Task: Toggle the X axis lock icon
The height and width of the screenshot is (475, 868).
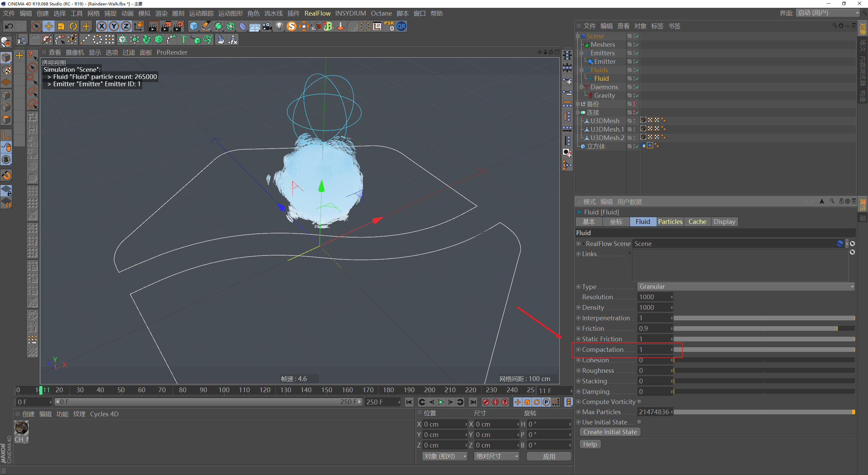Action: coord(101,26)
